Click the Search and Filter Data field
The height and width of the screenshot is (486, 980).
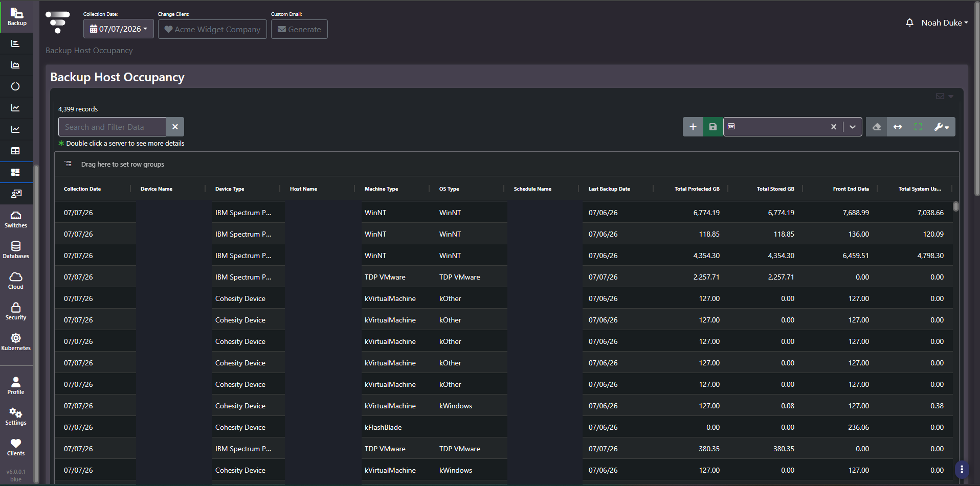pos(112,127)
